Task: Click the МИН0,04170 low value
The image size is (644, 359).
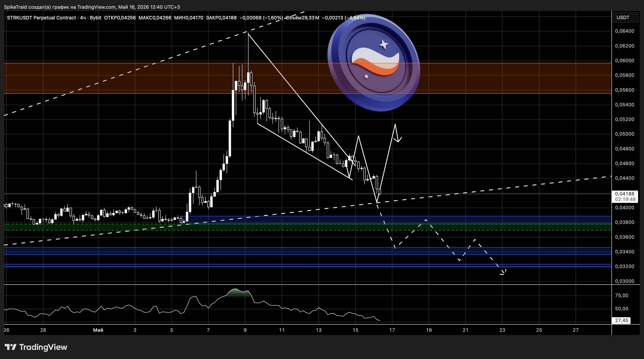Action: click(x=188, y=18)
